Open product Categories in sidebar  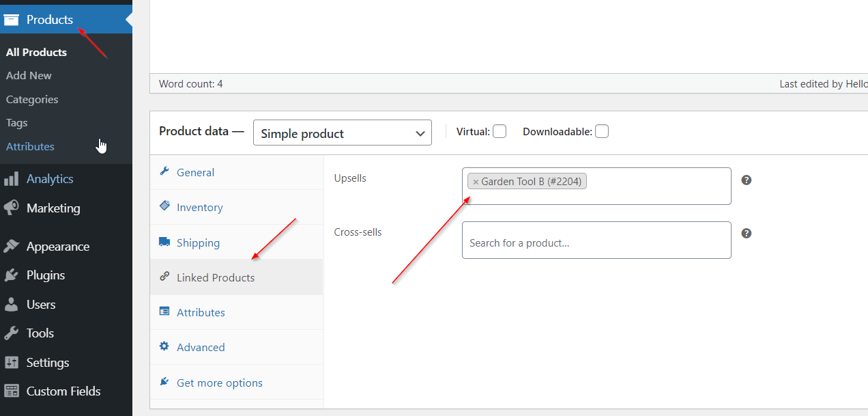[32, 100]
